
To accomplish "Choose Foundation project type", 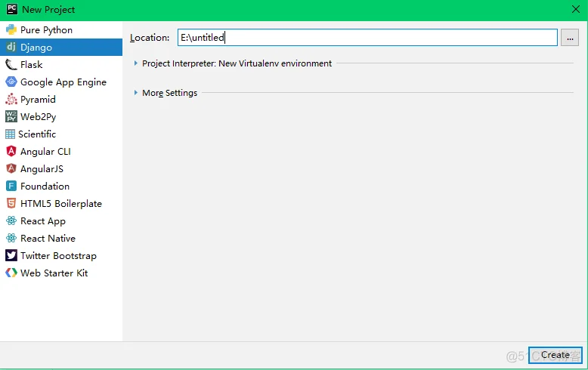I will pyautogui.click(x=61, y=186).
